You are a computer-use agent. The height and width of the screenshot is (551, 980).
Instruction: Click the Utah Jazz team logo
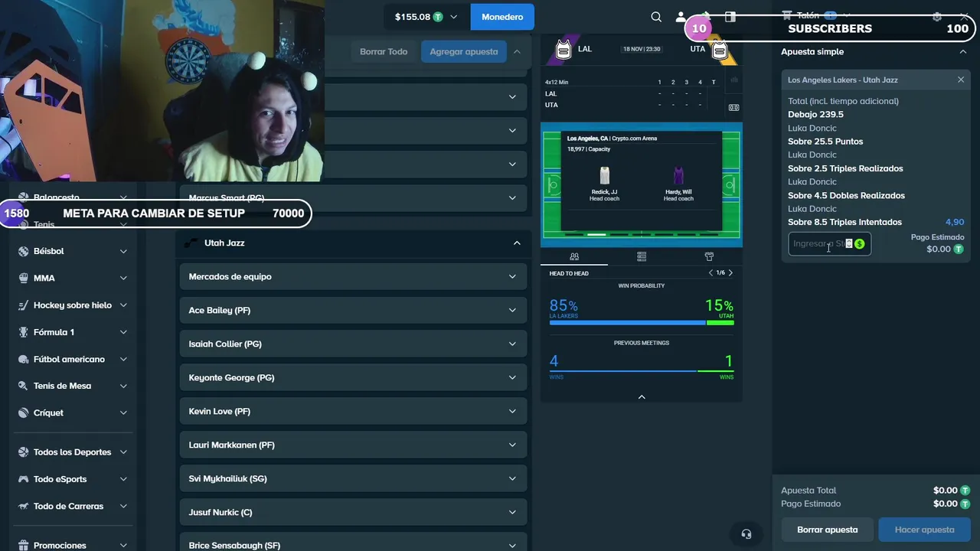click(x=191, y=243)
